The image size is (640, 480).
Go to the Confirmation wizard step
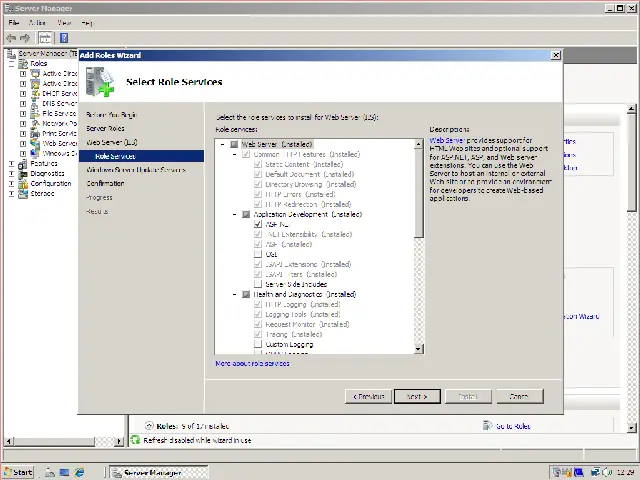click(105, 183)
